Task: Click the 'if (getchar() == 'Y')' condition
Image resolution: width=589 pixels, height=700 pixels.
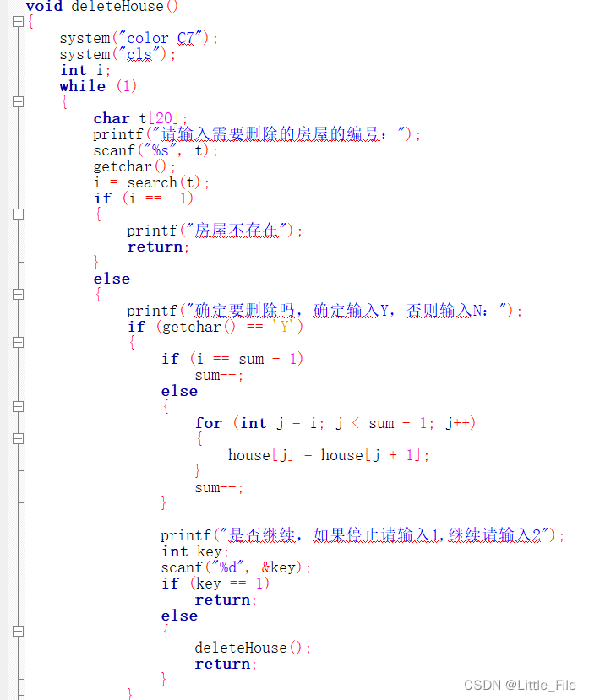Action: [x=215, y=327]
